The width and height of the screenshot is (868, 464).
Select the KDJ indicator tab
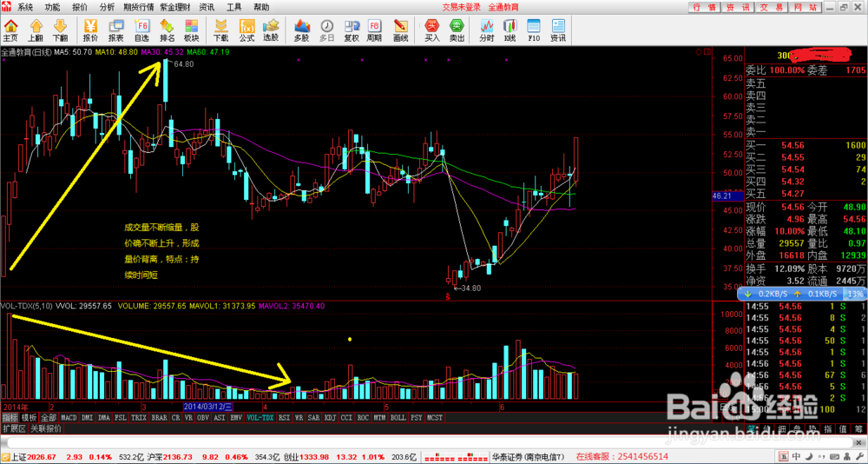point(331,417)
